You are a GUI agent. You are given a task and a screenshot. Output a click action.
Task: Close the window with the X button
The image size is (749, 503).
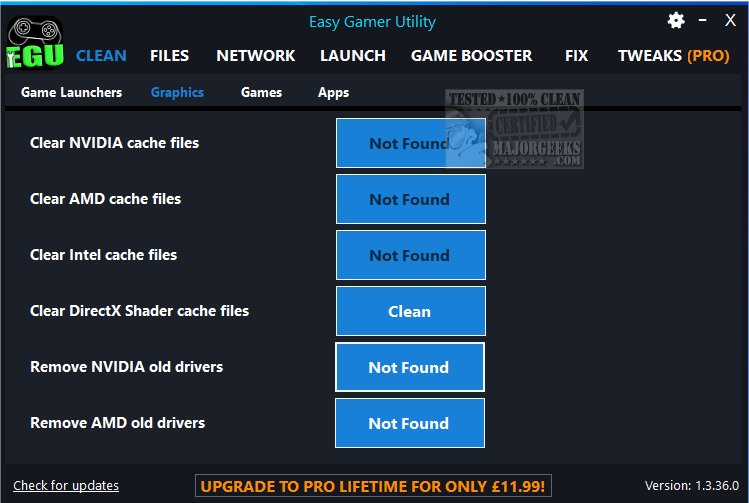pyautogui.click(x=730, y=20)
